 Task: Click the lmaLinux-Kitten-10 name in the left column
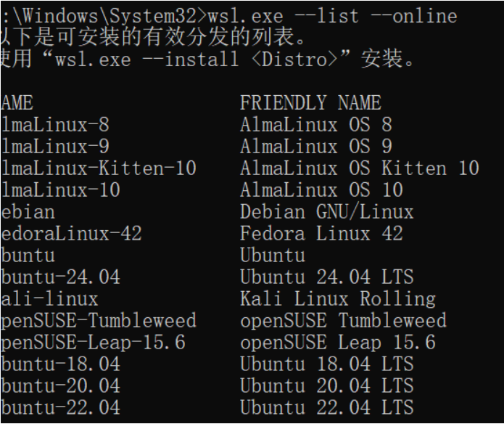98,168
